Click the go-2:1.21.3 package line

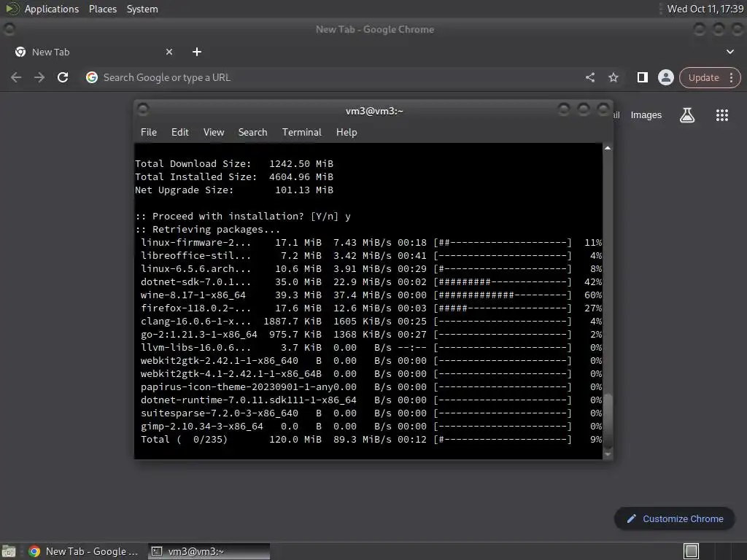371,334
